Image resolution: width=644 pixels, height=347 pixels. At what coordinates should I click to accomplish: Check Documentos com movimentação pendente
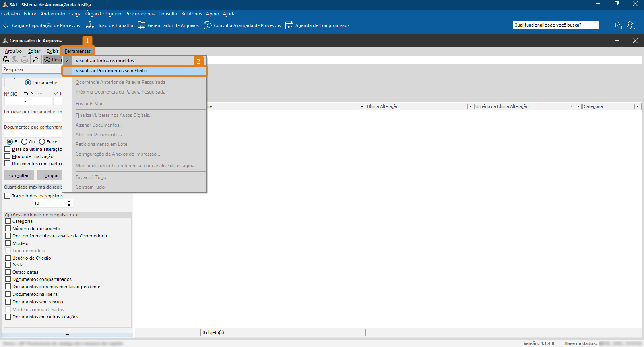tap(8, 287)
